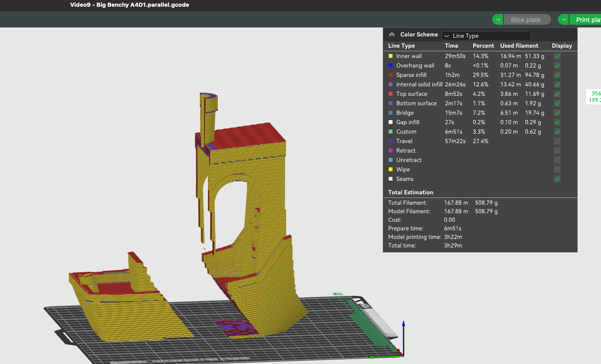Click the Seams color swatch
The image size is (601, 364).
tap(390, 179)
